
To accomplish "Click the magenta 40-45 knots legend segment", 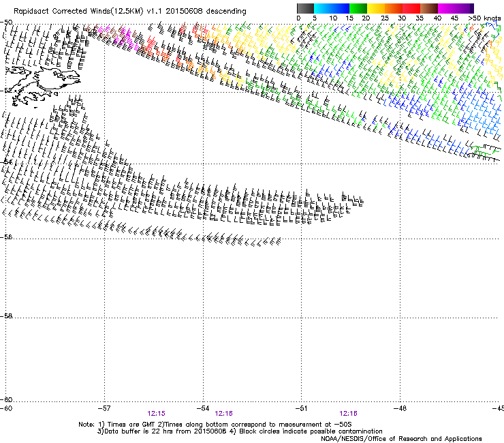I will tap(447, 8).
